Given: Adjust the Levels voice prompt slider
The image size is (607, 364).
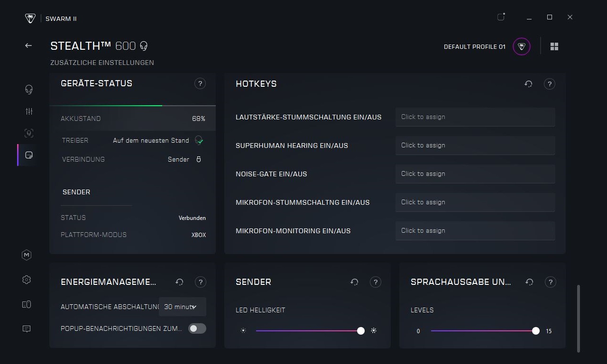Looking at the screenshot, I should [x=485, y=331].
